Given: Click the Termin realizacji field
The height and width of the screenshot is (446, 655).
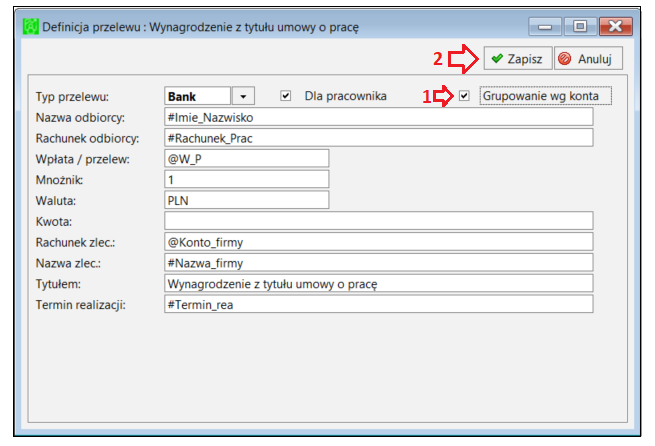Looking at the screenshot, I should tap(378, 304).
